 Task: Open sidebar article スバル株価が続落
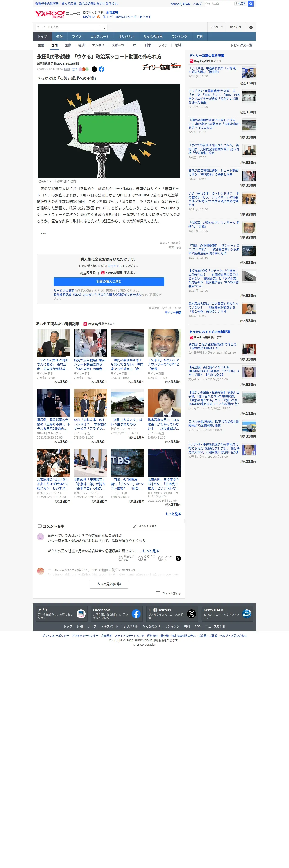point(214,423)
